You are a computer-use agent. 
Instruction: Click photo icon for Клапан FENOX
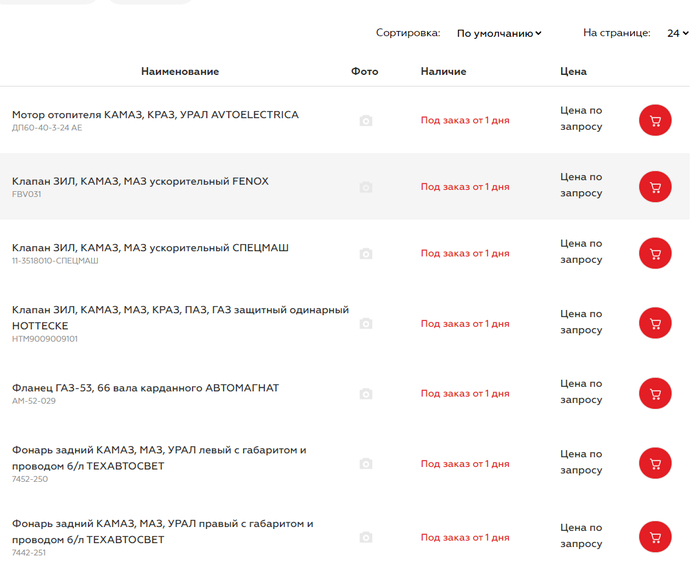coord(366,187)
